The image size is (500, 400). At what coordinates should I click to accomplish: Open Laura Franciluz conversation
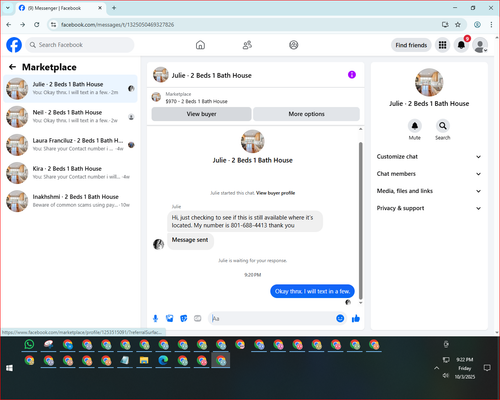pos(70,145)
